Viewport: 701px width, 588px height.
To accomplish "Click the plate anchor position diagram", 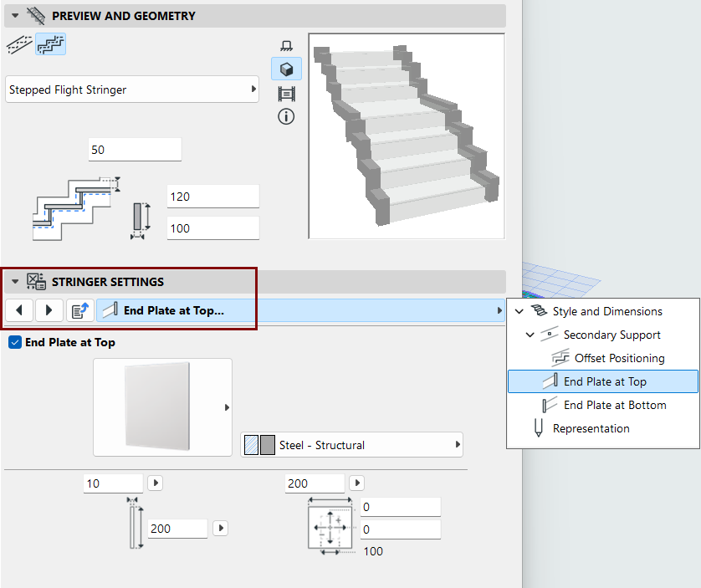I will point(330,527).
